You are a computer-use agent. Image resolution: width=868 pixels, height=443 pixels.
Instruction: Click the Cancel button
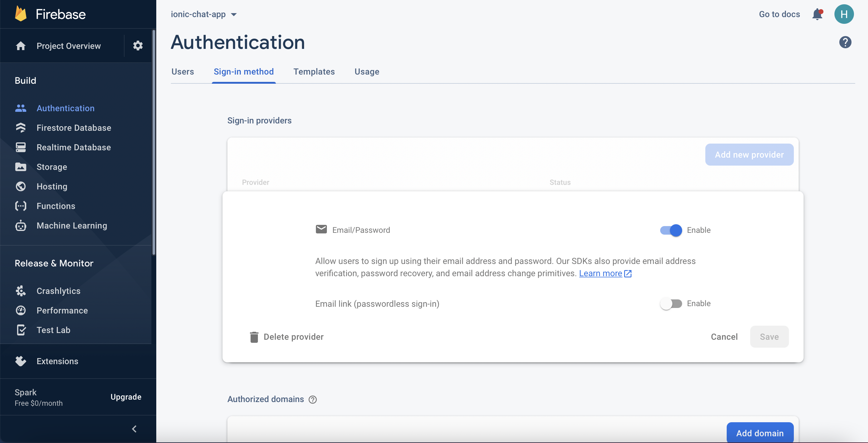click(x=724, y=337)
